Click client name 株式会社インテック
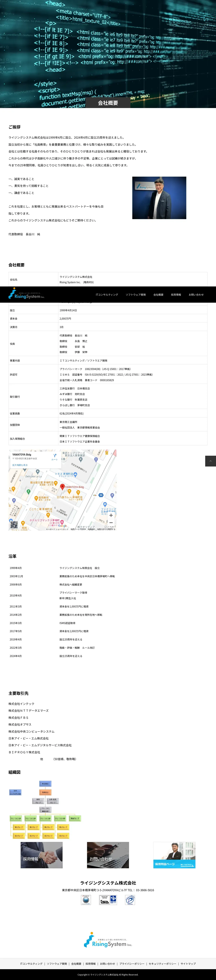This screenshot has width=216, height=980. click(21, 704)
